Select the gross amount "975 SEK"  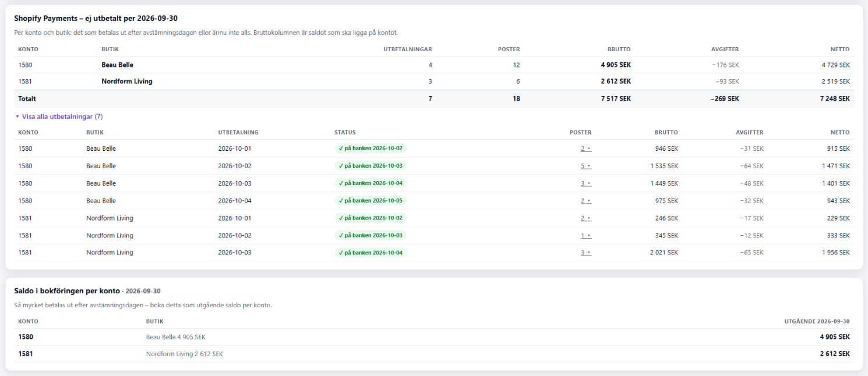point(666,201)
